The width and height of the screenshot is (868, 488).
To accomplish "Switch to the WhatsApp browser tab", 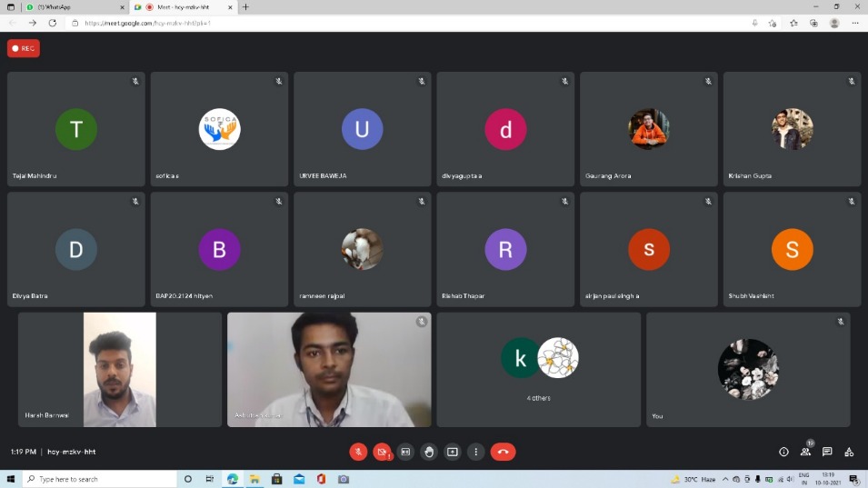I will click(x=64, y=7).
